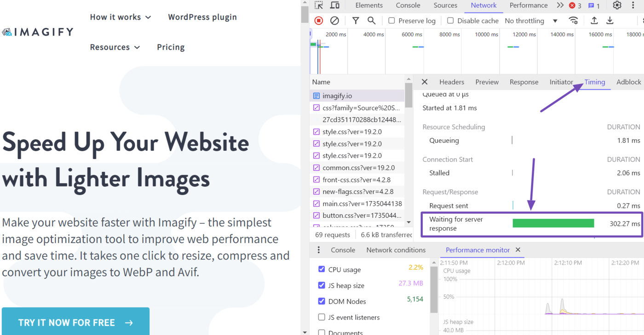
Task: Open the Performance panel tab
Action: coord(529,6)
